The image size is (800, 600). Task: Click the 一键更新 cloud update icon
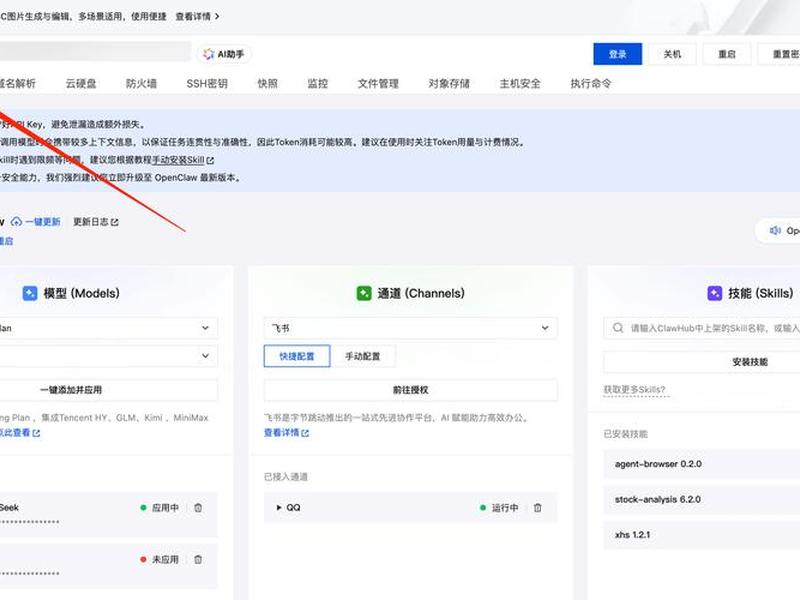(16, 221)
